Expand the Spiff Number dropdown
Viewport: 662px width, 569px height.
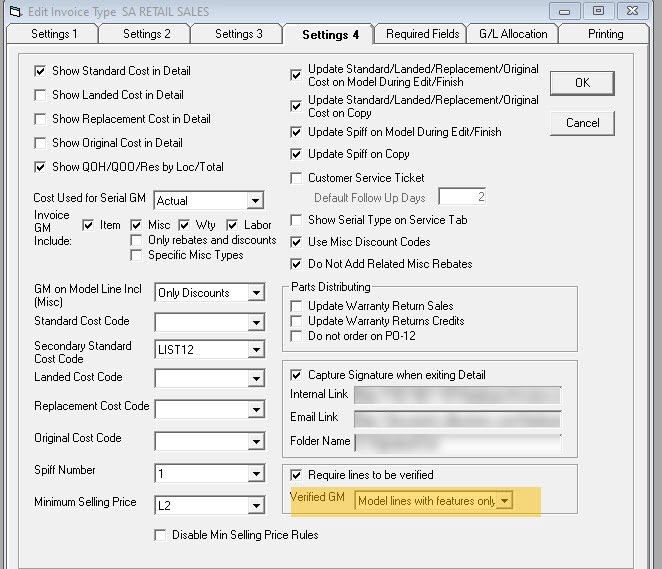[256, 474]
